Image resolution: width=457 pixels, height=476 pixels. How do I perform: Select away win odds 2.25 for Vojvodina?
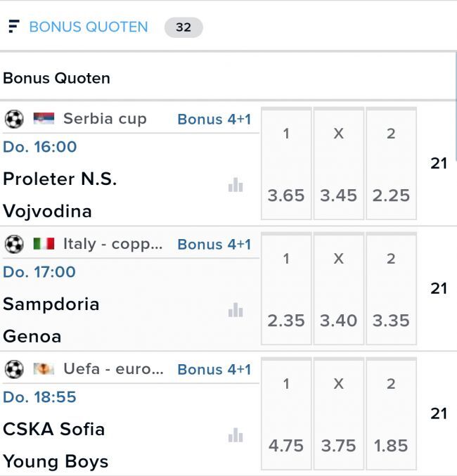[x=391, y=195]
